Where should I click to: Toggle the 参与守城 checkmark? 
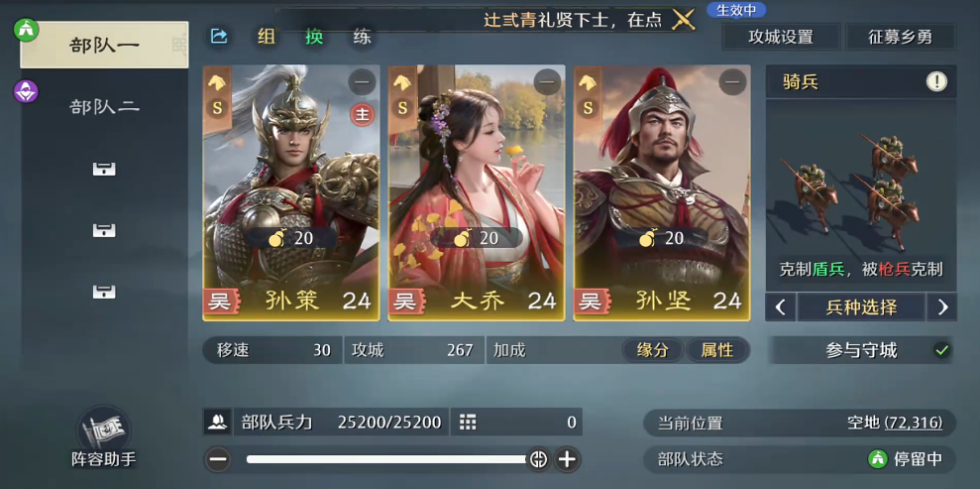(941, 351)
